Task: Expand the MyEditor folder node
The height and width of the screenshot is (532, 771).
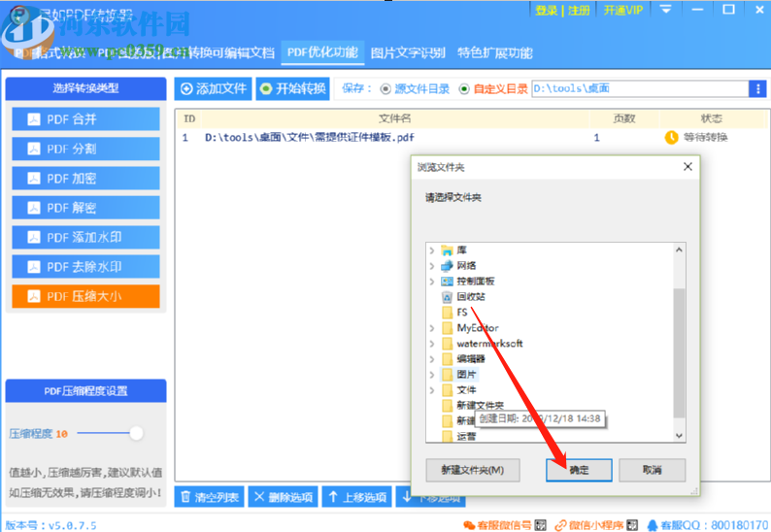Action: [432, 328]
